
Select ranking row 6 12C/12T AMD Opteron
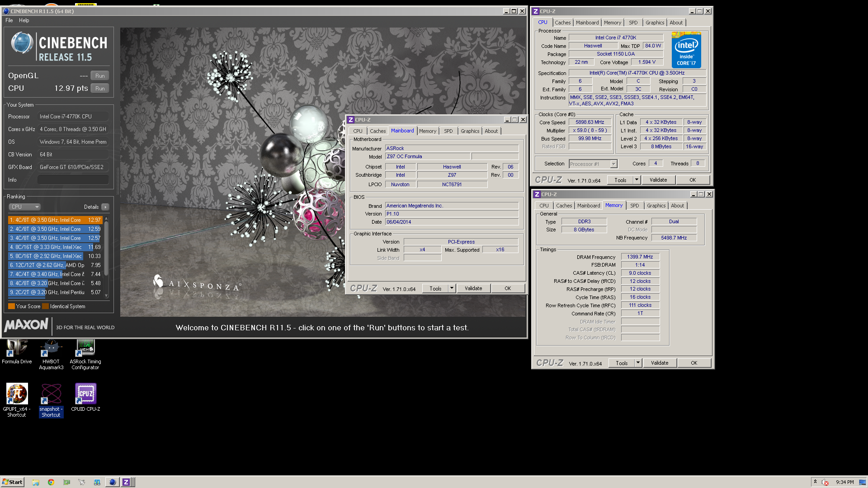pos(55,265)
